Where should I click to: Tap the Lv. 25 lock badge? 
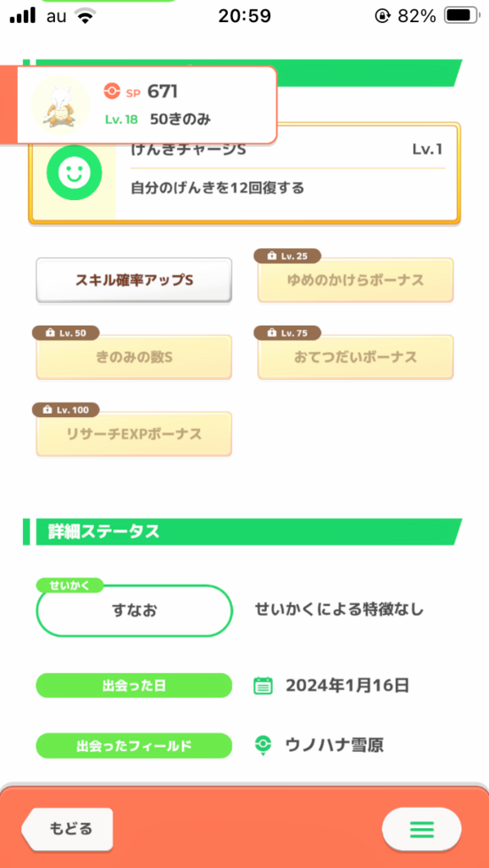click(x=287, y=256)
